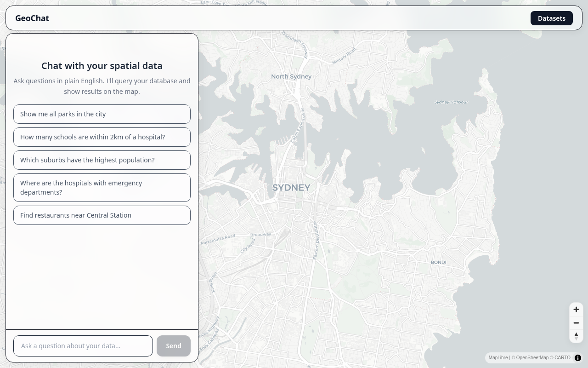Open the CARTO attribution link

click(x=562, y=357)
